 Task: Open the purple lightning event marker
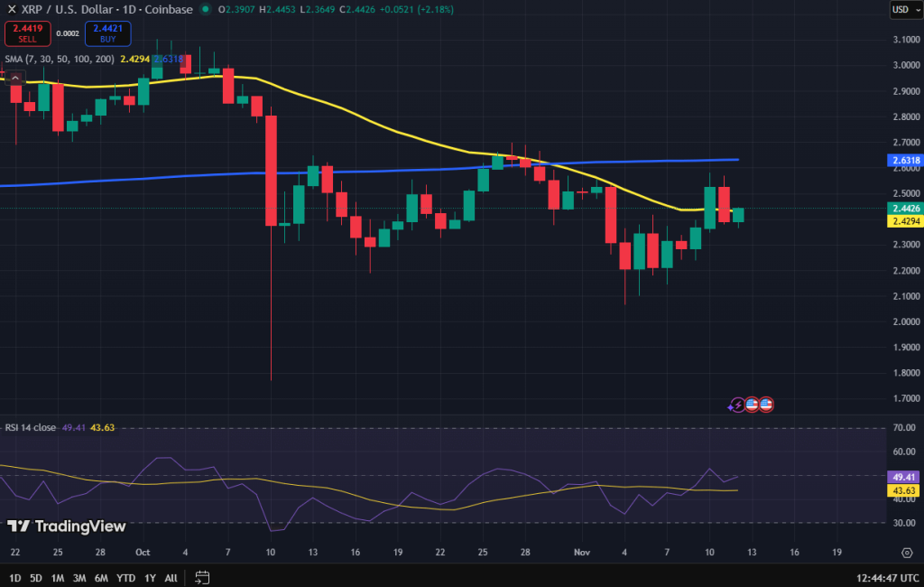[x=736, y=405]
